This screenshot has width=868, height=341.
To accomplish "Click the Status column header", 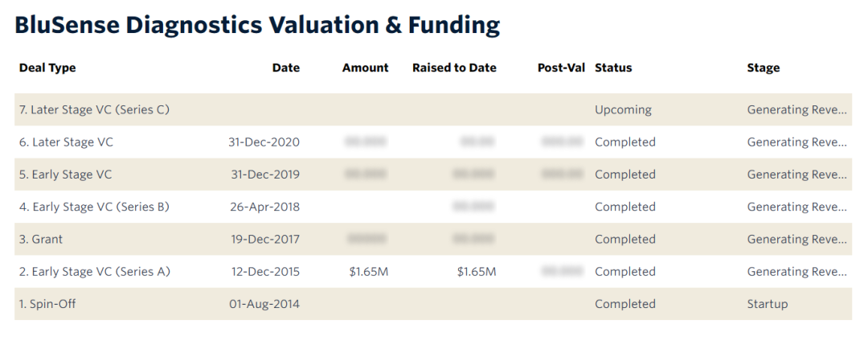I will (x=613, y=68).
